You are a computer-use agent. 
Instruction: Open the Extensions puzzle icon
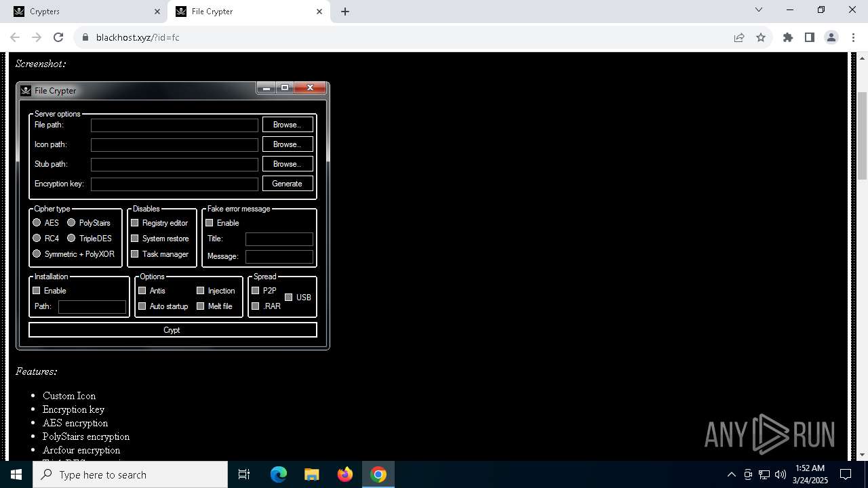[x=788, y=37]
